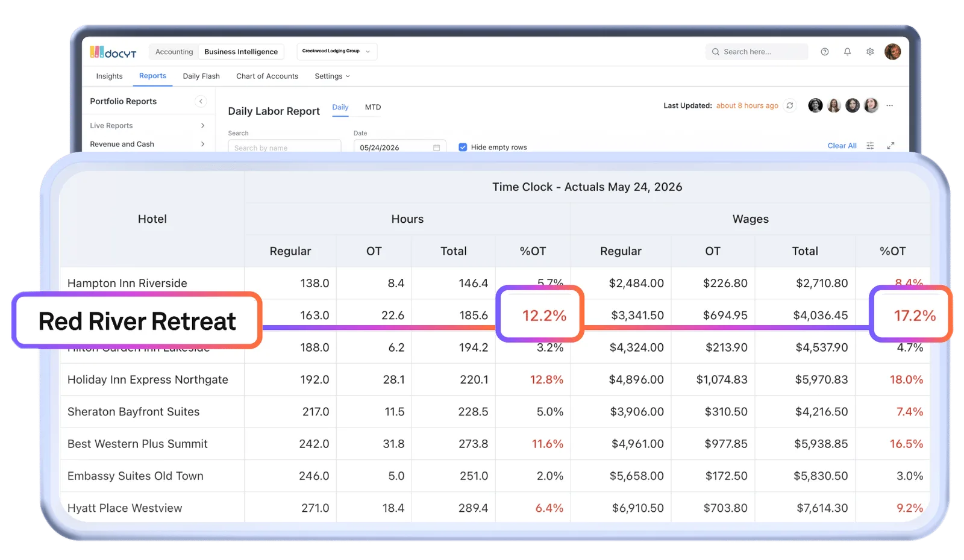This screenshot has width=964, height=560.
Task: Open the Insights tab
Action: tap(109, 76)
